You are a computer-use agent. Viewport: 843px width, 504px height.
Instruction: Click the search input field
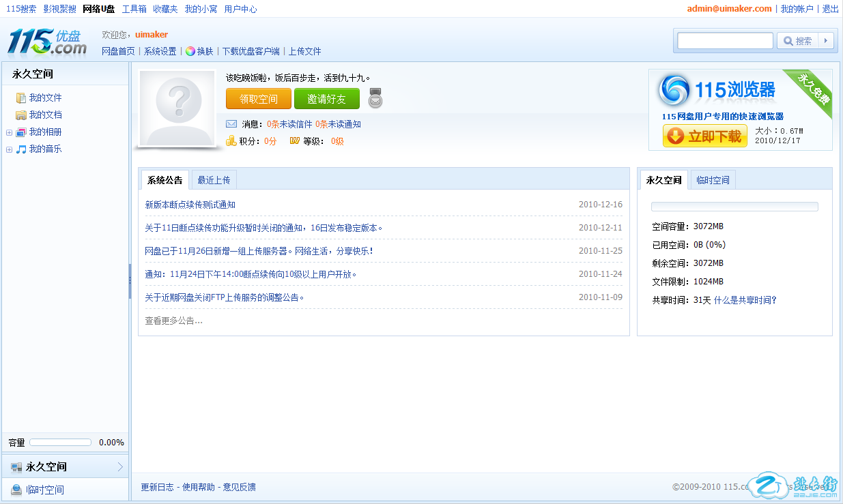click(x=725, y=41)
